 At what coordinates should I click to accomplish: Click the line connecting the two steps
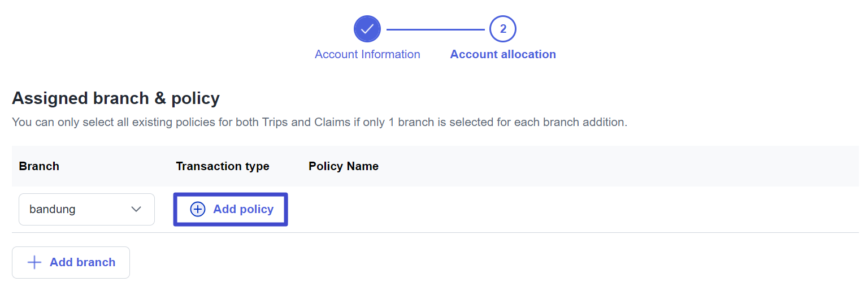click(x=435, y=29)
